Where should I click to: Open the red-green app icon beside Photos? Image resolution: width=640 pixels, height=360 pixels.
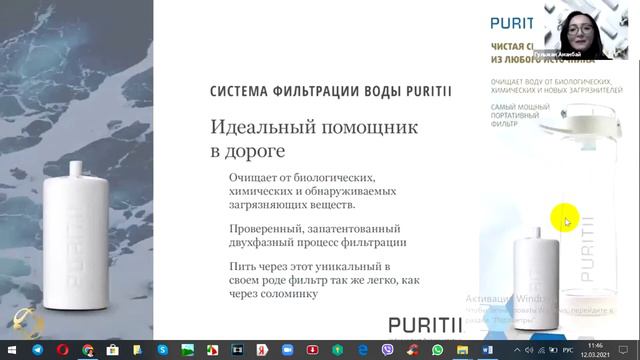[212, 350]
